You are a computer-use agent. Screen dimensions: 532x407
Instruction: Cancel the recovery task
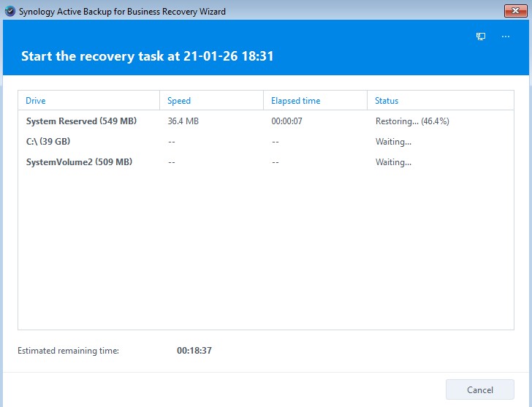pos(479,389)
